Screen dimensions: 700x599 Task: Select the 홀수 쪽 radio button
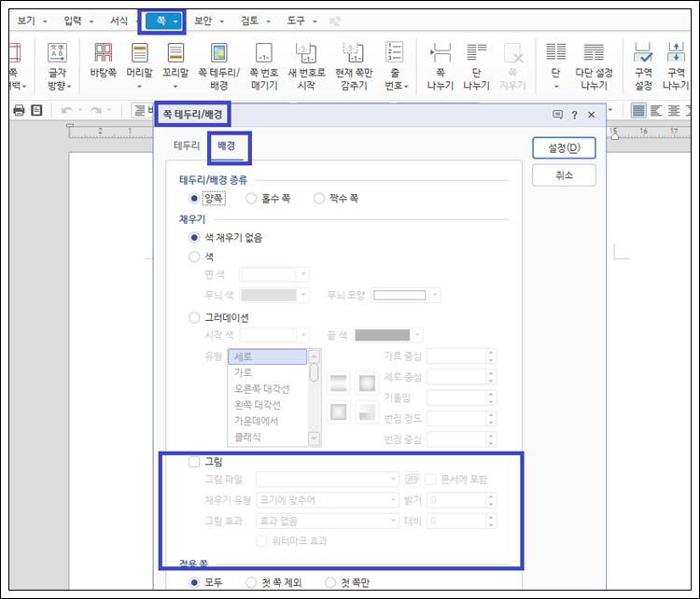[251, 198]
